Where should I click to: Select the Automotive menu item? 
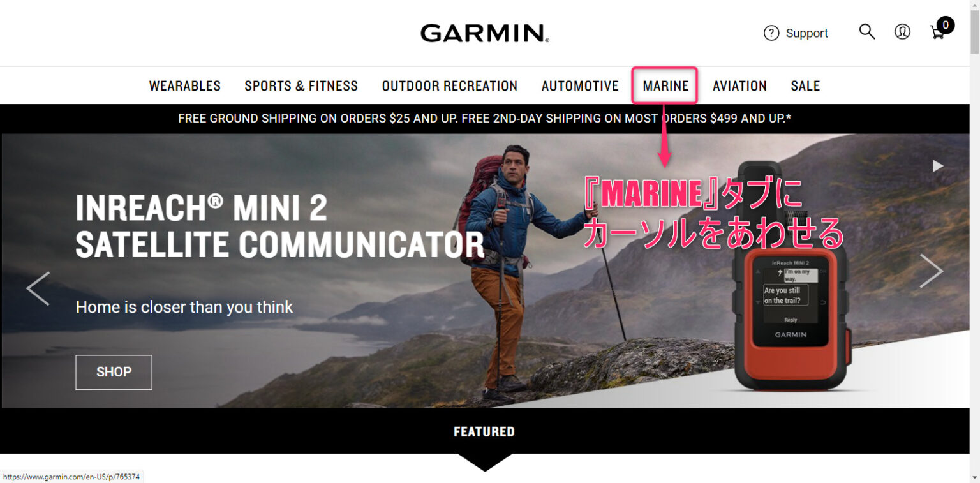point(580,85)
